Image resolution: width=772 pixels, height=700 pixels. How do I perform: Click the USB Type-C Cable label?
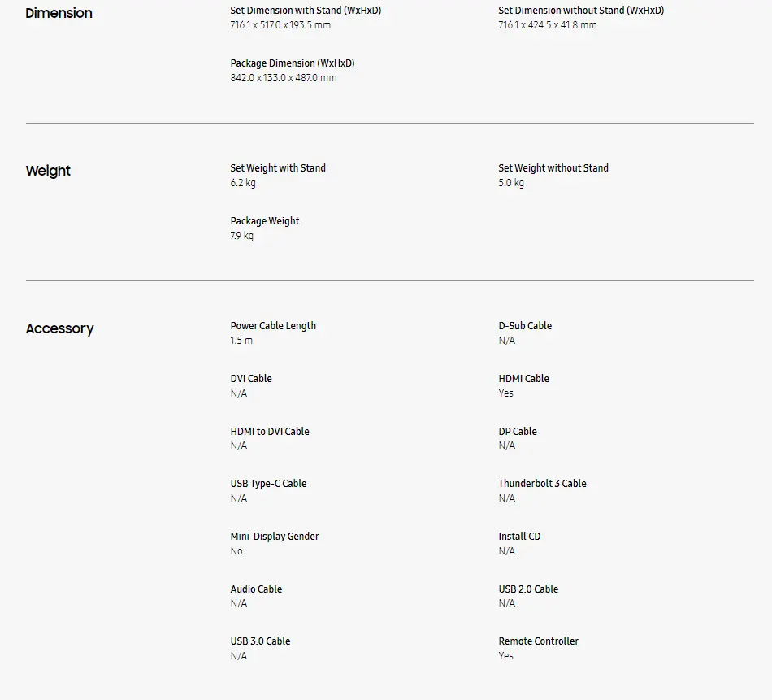(x=268, y=484)
